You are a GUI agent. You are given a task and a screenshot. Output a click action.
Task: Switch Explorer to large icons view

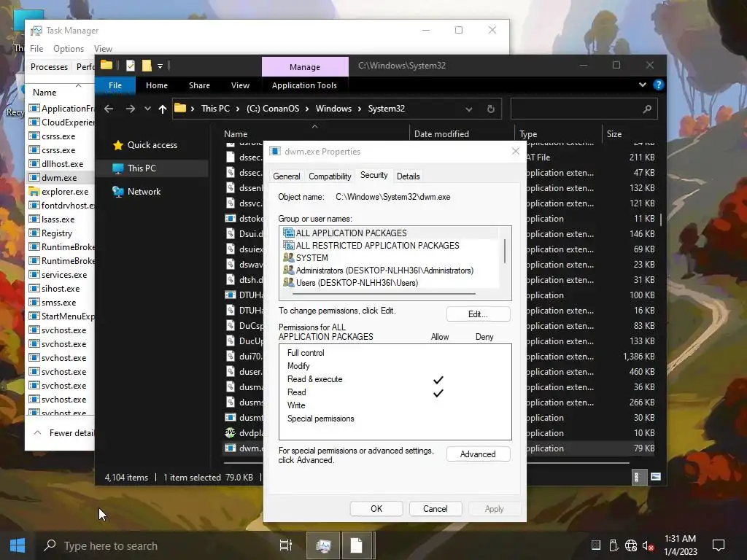656,477
